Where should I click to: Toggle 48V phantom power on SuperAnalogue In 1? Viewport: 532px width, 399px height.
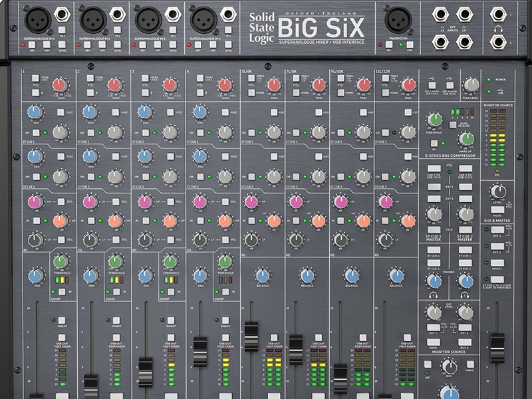click(x=31, y=45)
